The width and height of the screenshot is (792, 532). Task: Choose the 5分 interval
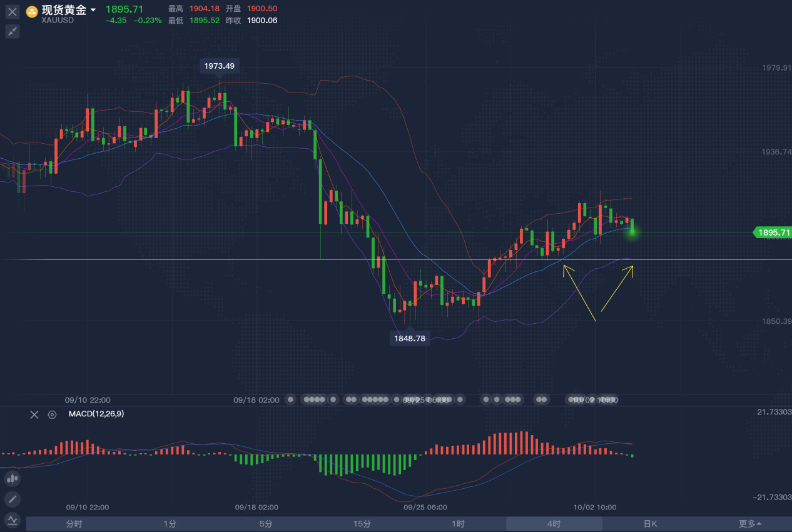[x=266, y=524]
